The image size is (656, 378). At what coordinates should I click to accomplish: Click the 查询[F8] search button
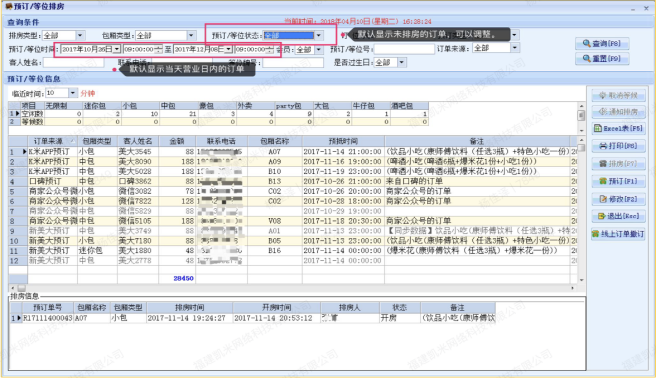pos(602,43)
